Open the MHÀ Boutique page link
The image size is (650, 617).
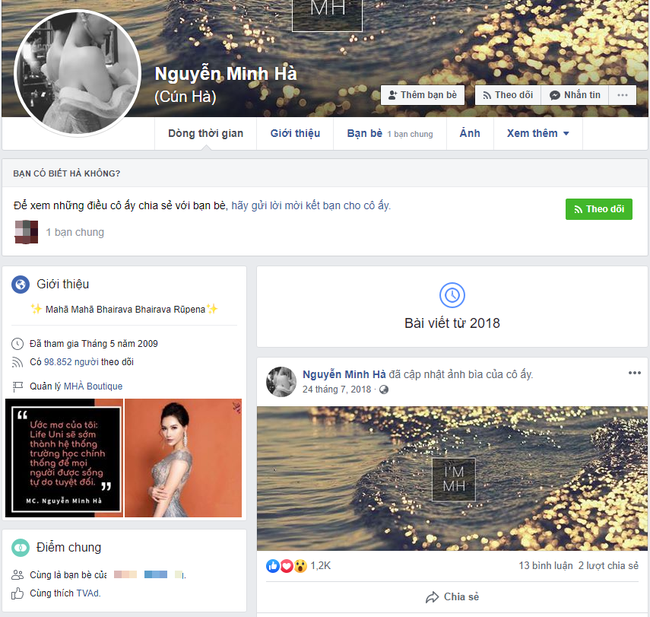pos(89,387)
